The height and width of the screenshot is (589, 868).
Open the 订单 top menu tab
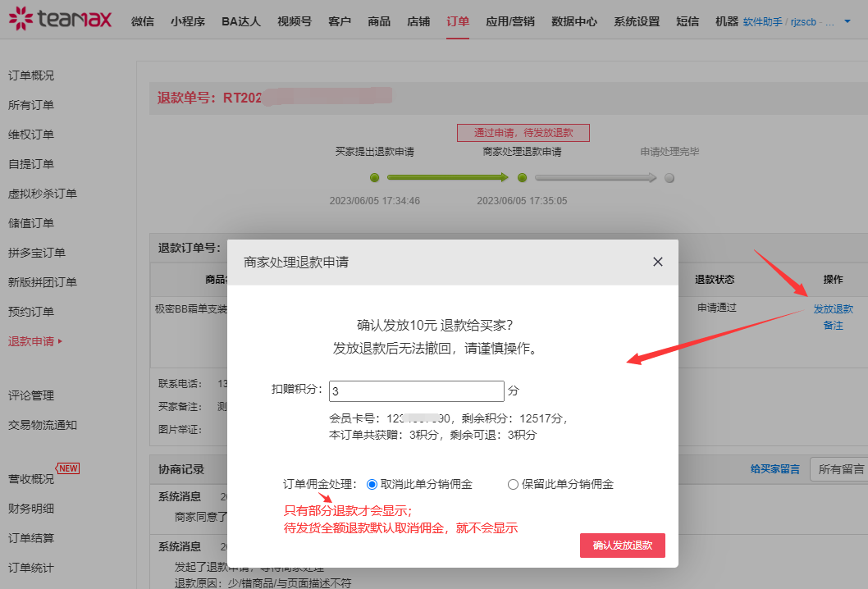click(458, 22)
